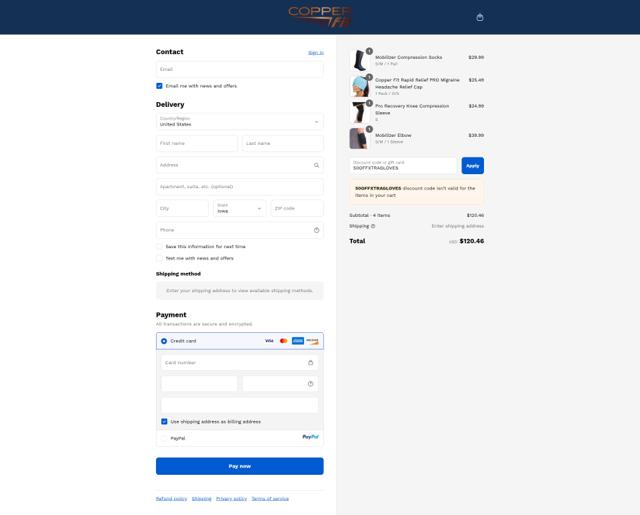Click the card expiration date field

(x=199, y=384)
